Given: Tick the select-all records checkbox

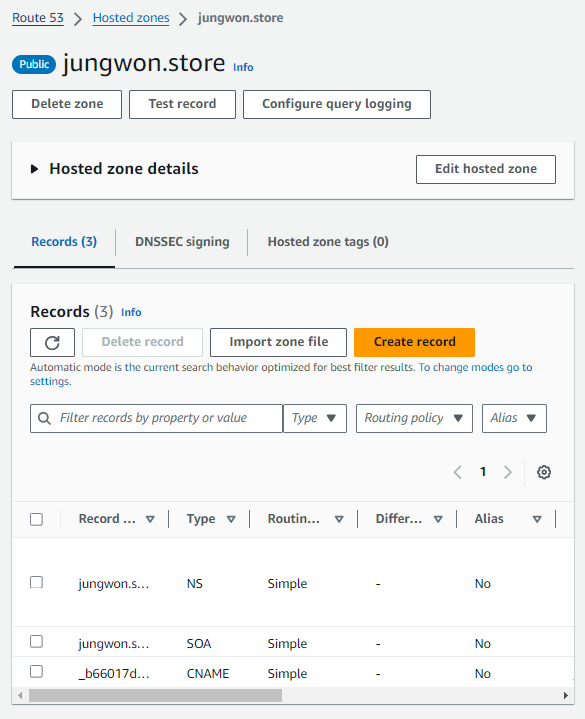Looking at the screenshot, I should coord(36,519).
